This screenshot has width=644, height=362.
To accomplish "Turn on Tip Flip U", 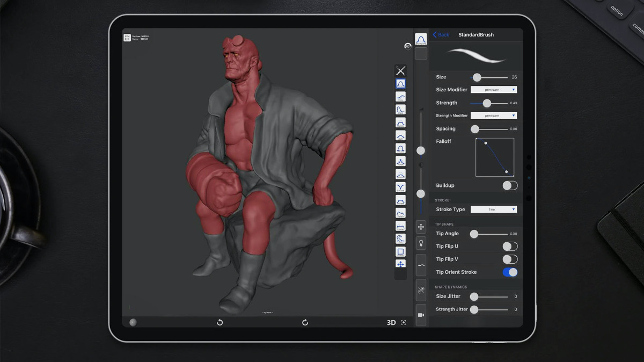I will coord(510,246).
